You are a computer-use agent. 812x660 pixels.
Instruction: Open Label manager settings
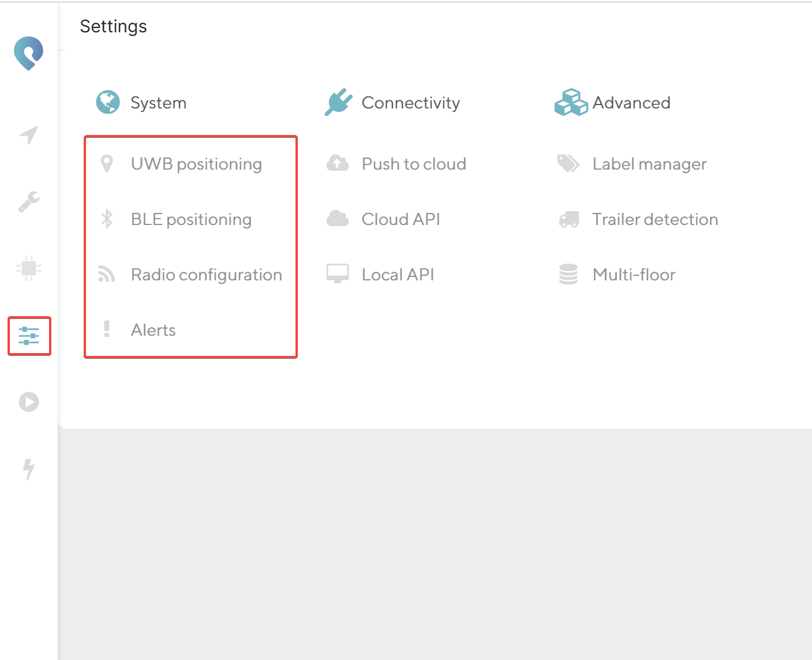(x=649, y=164)
